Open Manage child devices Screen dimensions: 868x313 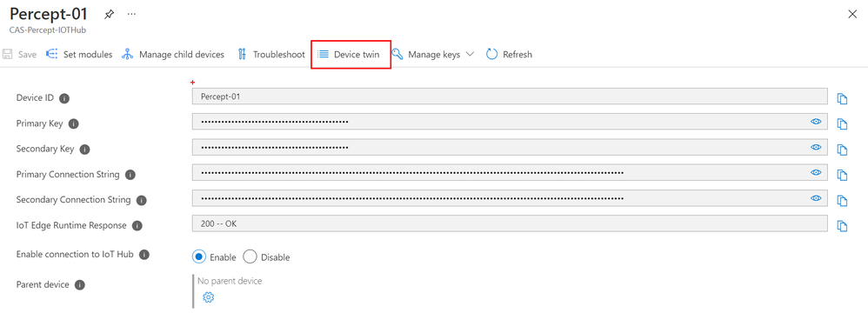(x=173, y=54)
